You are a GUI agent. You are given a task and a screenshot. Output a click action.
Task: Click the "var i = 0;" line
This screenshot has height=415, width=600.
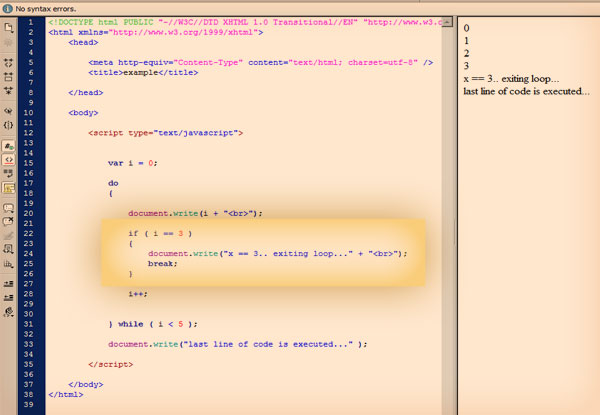[x=132, y=163]
